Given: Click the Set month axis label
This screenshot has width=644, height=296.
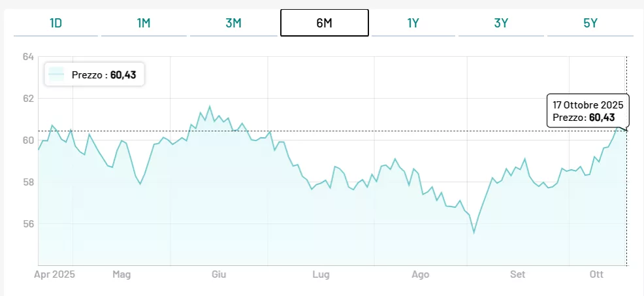Looking at the screenshot, I should (x=518, y=274).
